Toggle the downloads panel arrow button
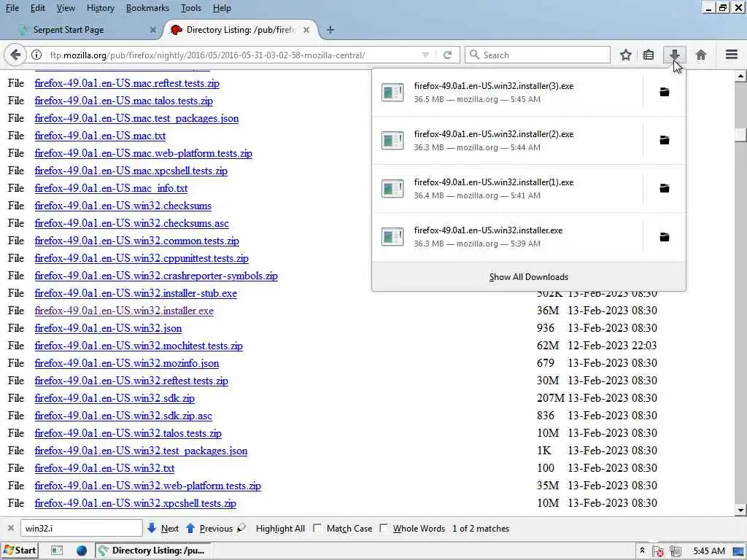This screenshot has height=560, width=747. click(674, 55)
